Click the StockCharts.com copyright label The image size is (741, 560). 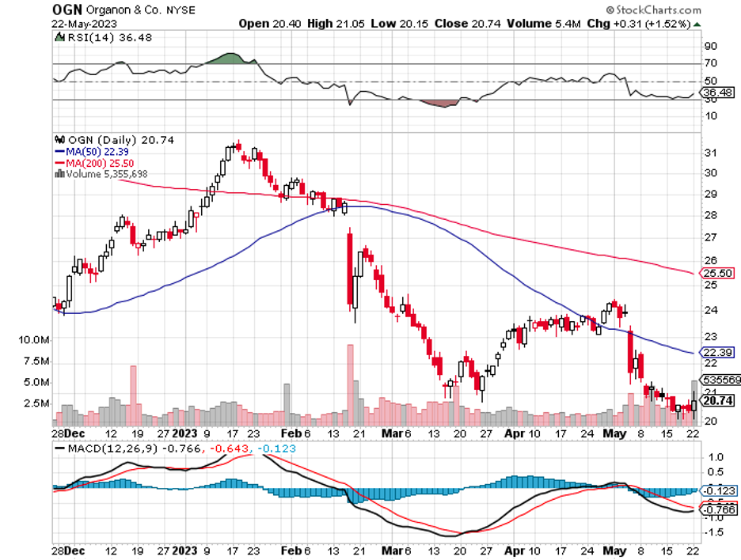click(654, 10)
